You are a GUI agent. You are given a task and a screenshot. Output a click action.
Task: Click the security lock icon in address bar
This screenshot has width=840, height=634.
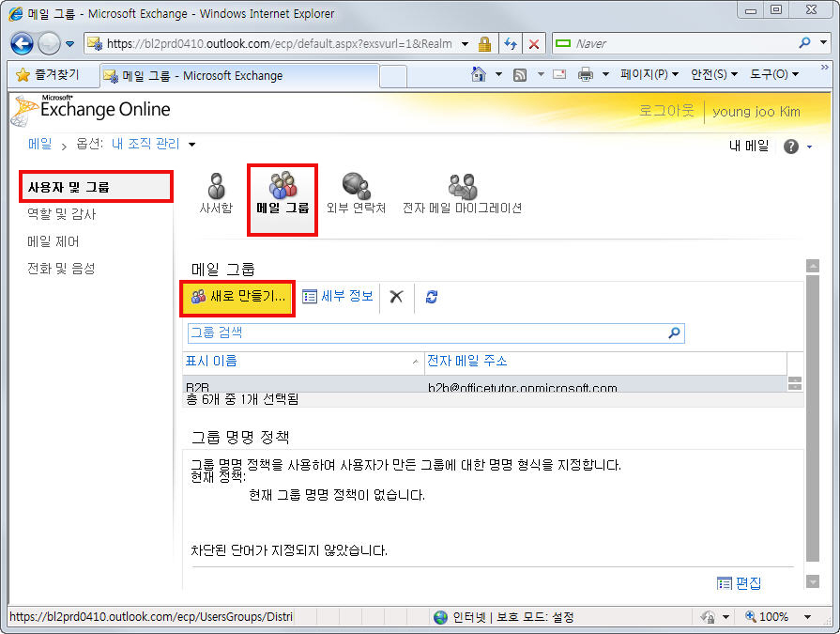click(485, 44)
